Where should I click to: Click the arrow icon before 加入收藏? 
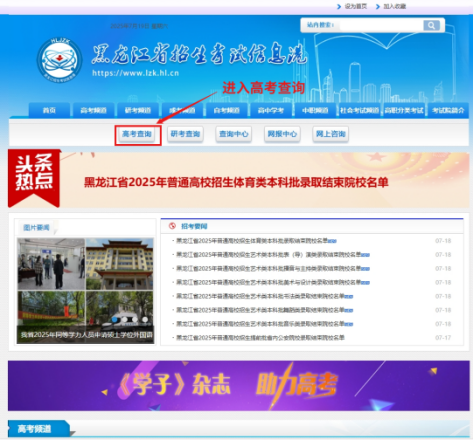378,6
